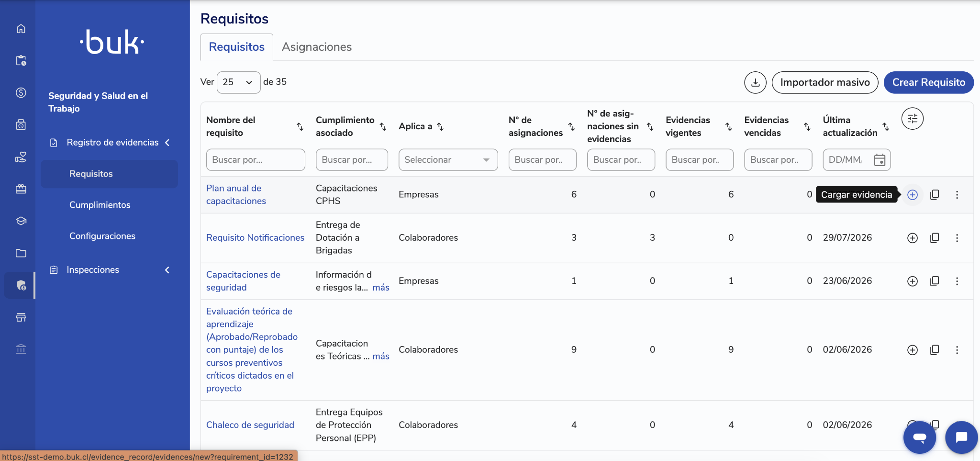Open the dollar coin sidebar icon
The width and height of the screenshot is (980, 461).
point(21,93)
